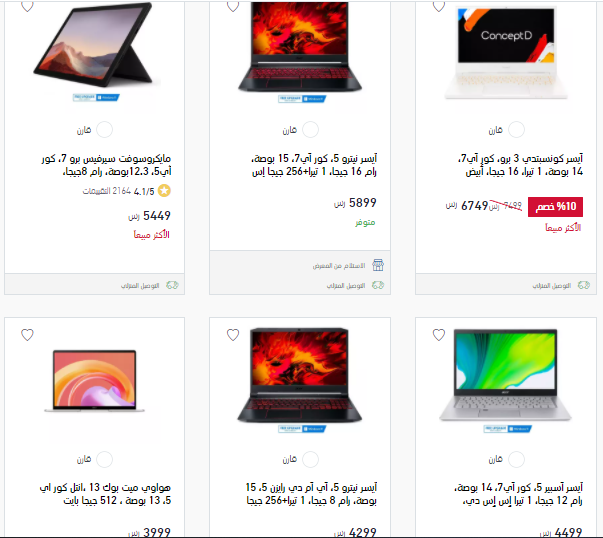Image resolution: width=603 pixels, height=538 pixels.
Task: Add Acer Nitro 5 Ryzen 5 to wishlist heart
Action: tap(233, 335)
